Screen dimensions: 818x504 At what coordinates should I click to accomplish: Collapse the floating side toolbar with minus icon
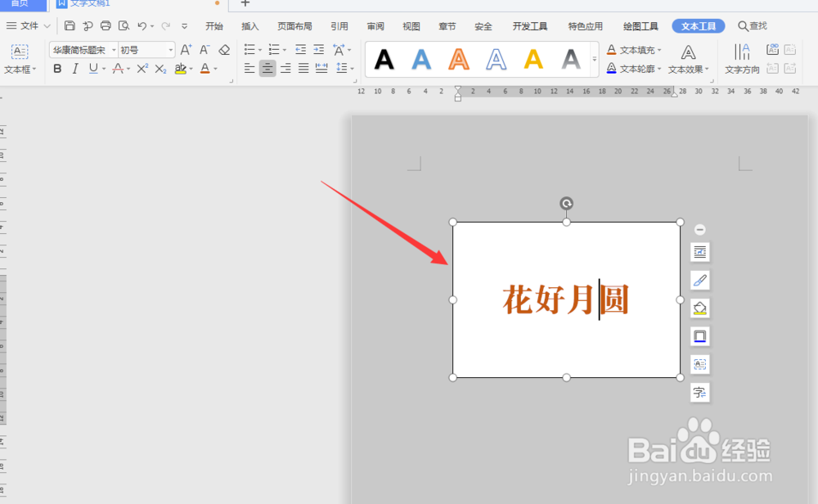pyautogui.click(x=700, y=230)
